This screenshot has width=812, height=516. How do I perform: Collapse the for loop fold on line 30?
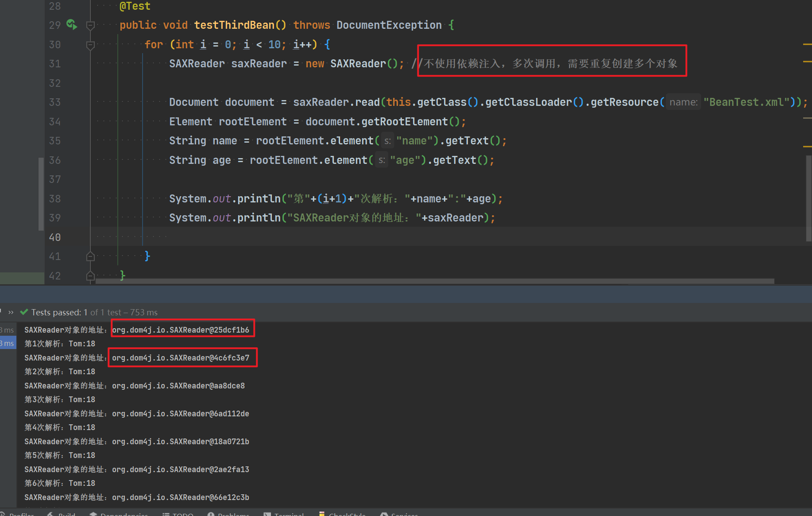90,45
